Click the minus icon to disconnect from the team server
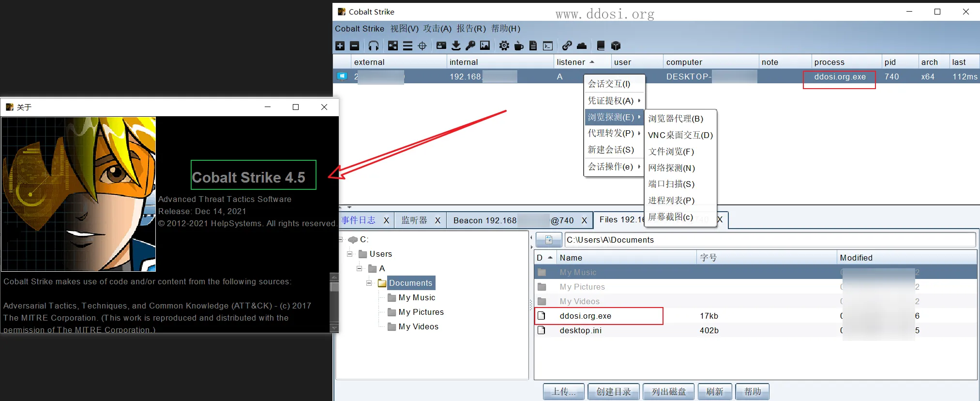 pyautogui.click(x=354, y=46)
